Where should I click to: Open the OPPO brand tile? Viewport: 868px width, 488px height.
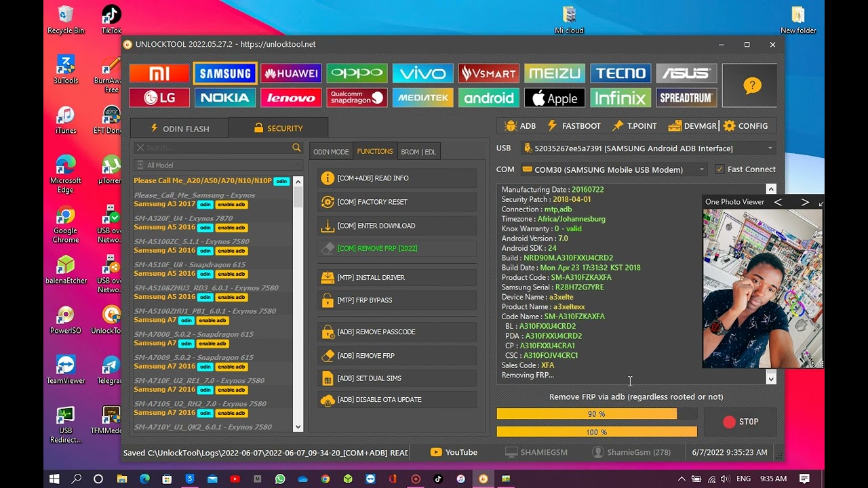(x=357, y=73)
